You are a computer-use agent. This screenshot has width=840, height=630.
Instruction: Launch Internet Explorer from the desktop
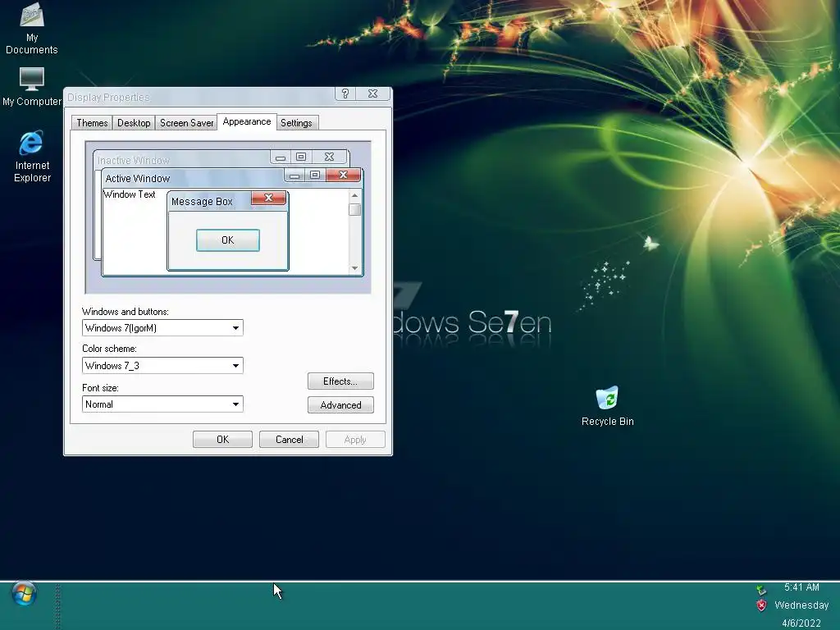pos(32,157)
